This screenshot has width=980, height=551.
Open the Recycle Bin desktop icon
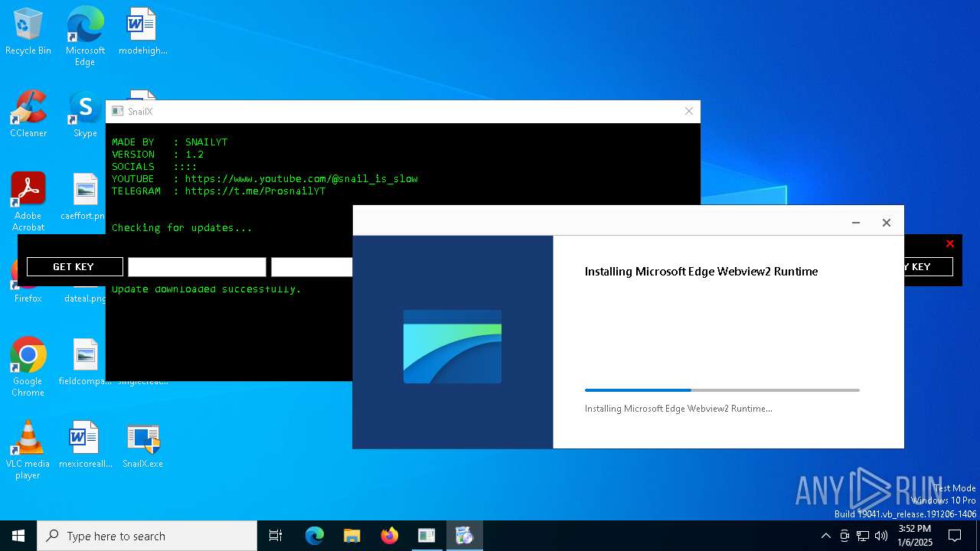coord(28,32)
